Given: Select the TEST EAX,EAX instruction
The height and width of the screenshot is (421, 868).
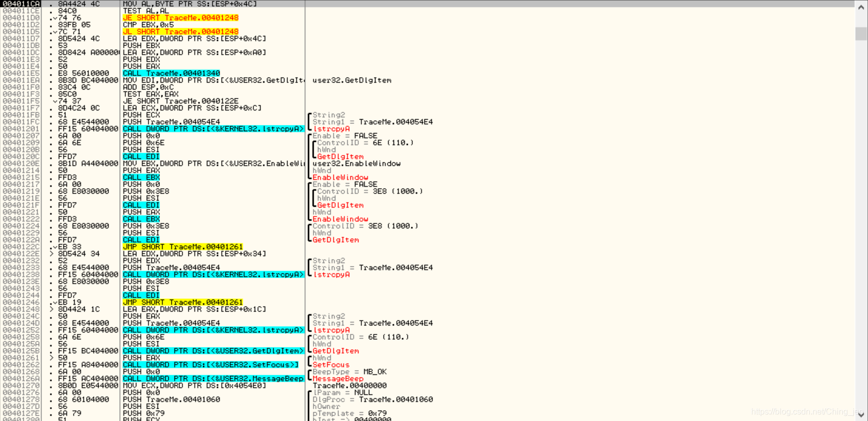Looking at the screenshot, I should (x=151, y=94).
